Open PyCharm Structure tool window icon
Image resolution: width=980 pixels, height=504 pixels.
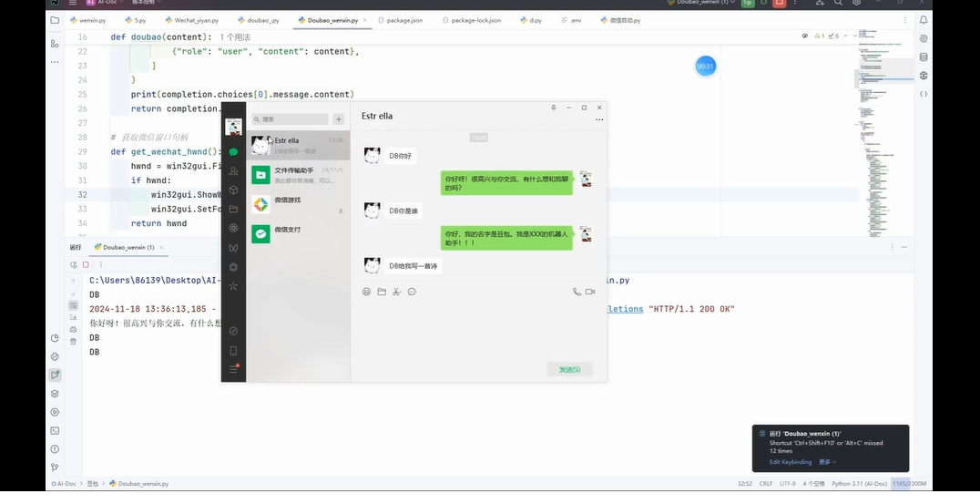click(55, 43)
